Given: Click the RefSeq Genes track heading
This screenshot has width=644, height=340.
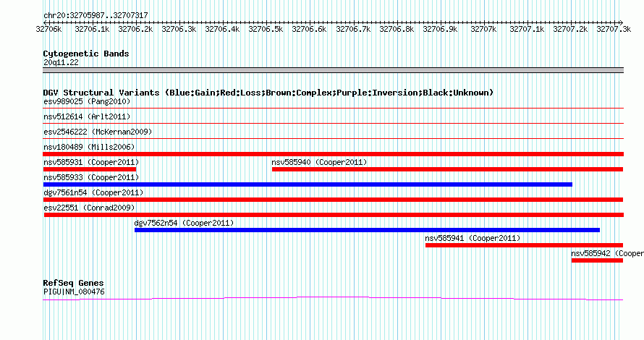Looking at the screenshot, I should click(73, 283).
